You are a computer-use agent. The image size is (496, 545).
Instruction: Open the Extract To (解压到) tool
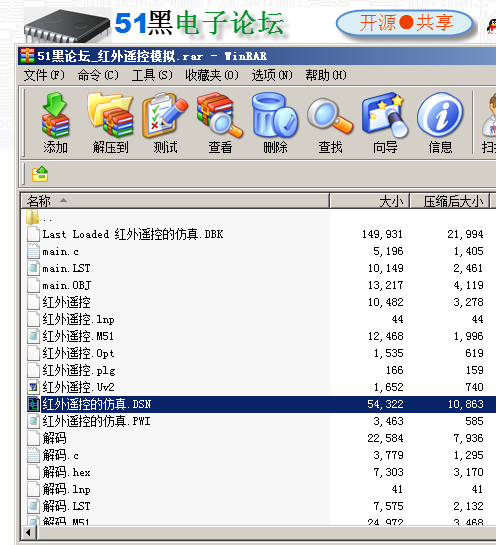pyautogui.click(x=110, y=116)
